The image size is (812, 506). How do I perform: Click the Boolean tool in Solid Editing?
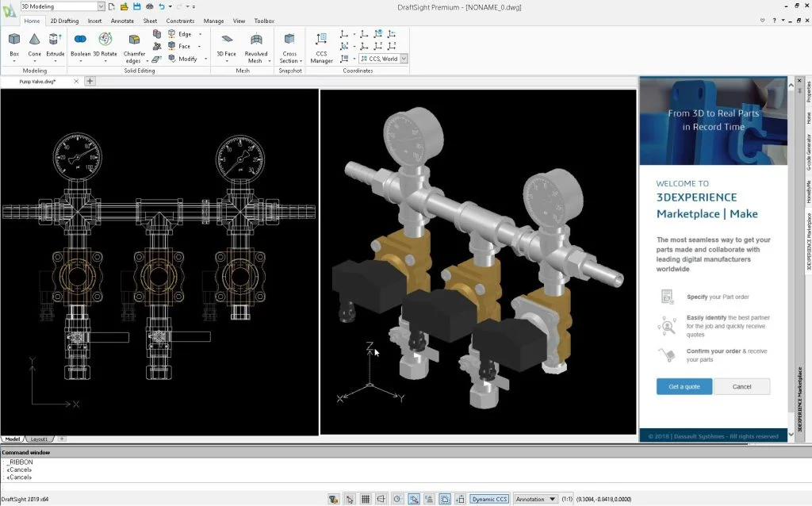80,44
